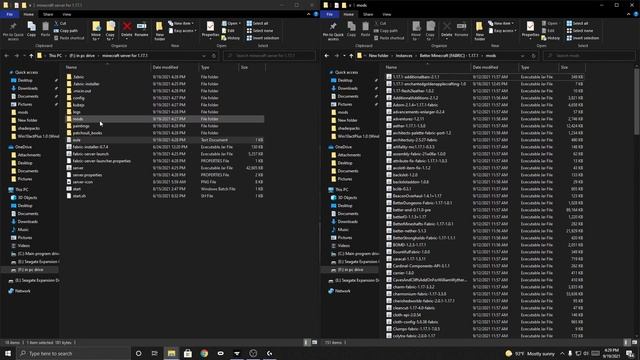Click Select none in left window ribbon
This screenshot has height=360, width=640.
[260, 31]
